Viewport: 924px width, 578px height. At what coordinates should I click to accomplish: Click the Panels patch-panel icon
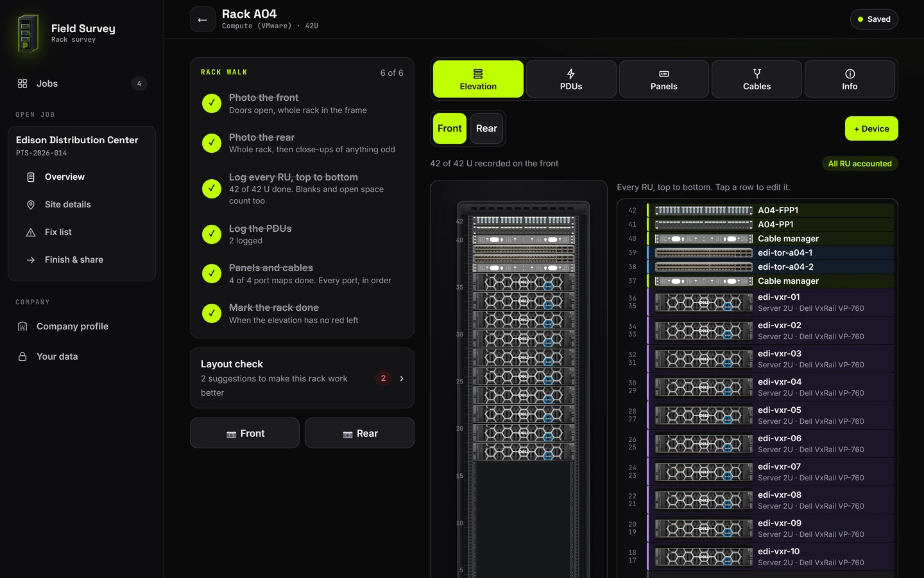664,74
